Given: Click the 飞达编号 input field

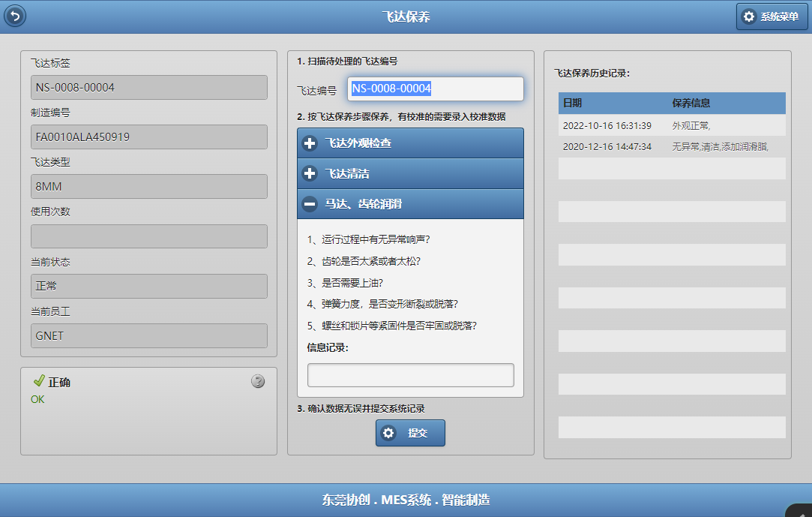Looking at the screenshot, I should (435, 89).
